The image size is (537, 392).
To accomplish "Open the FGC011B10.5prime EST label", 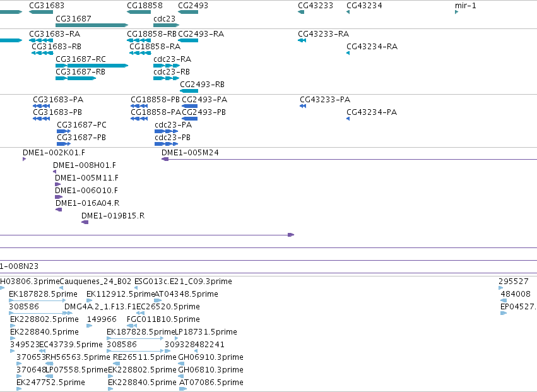I will pos(163,319).
